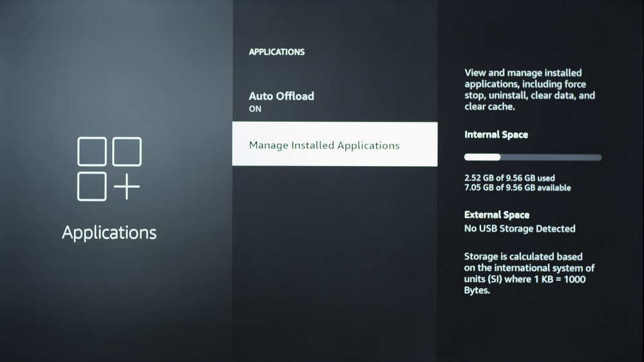Click the '2.52 GB of 9.56 GB used' text
The width and height of the screenshot is (644, 362).
pos(509,177)
